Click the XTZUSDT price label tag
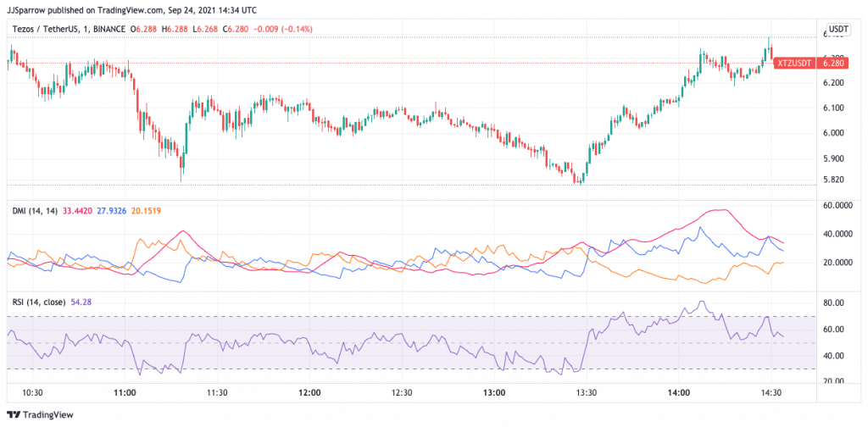This screenshot has height=427, width=868. 794,64
